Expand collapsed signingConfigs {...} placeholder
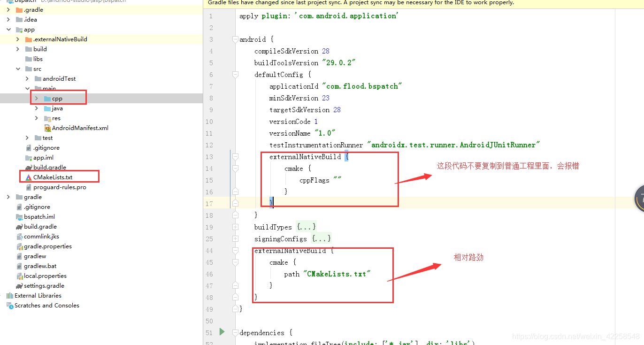The image size is (644, 345). (322, 239)
